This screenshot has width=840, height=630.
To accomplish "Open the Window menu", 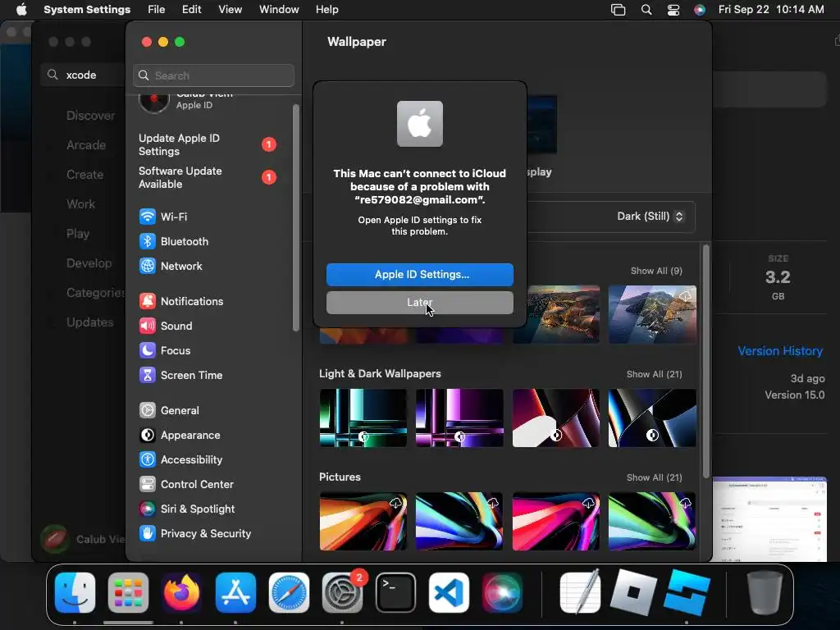I will [x=279, y=10].
